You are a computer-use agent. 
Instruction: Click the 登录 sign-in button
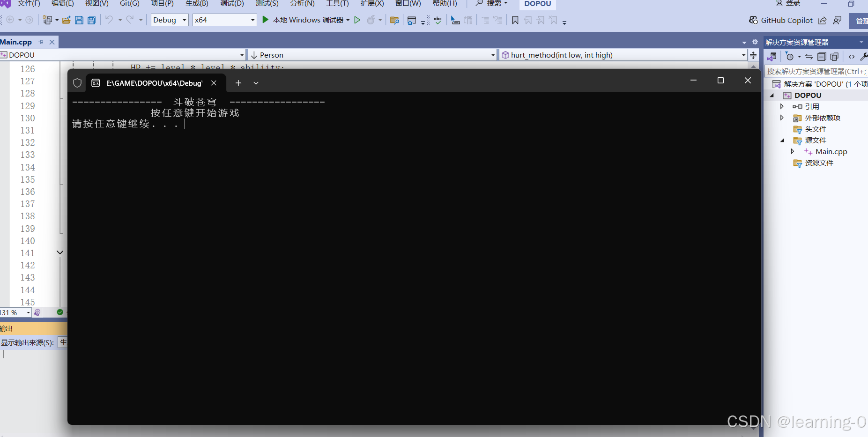click(x=788, y=3)
